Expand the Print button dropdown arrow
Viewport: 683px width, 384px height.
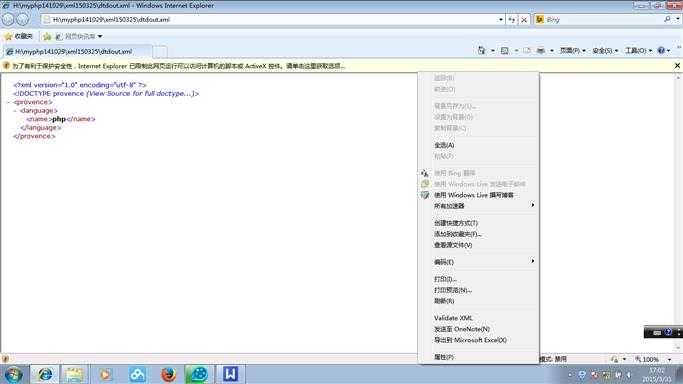pyautogui.click(x=551, y=51)
